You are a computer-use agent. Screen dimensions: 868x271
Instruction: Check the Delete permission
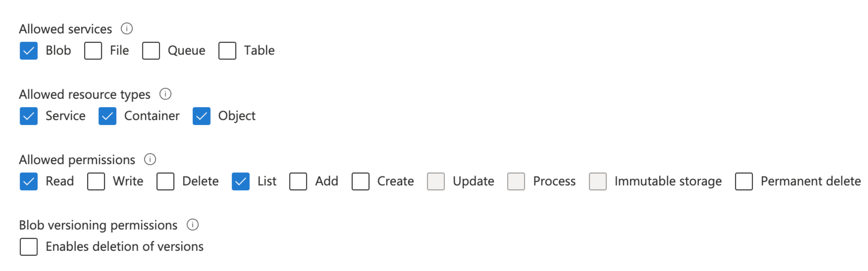[165, 181]
